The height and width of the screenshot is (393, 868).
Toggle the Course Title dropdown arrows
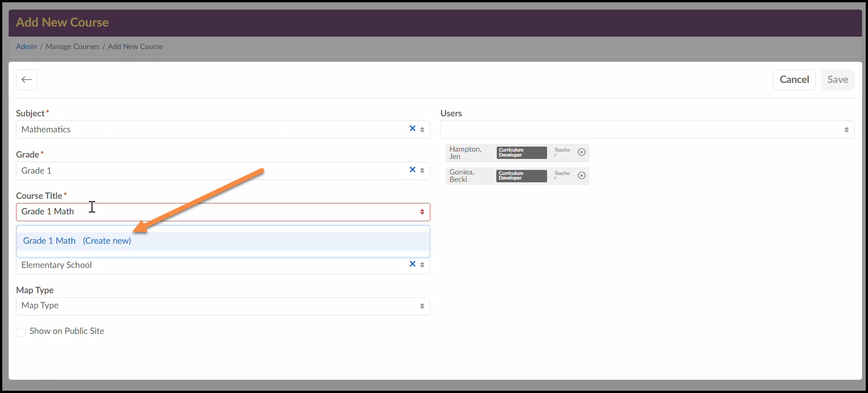[x=422, y=212]
